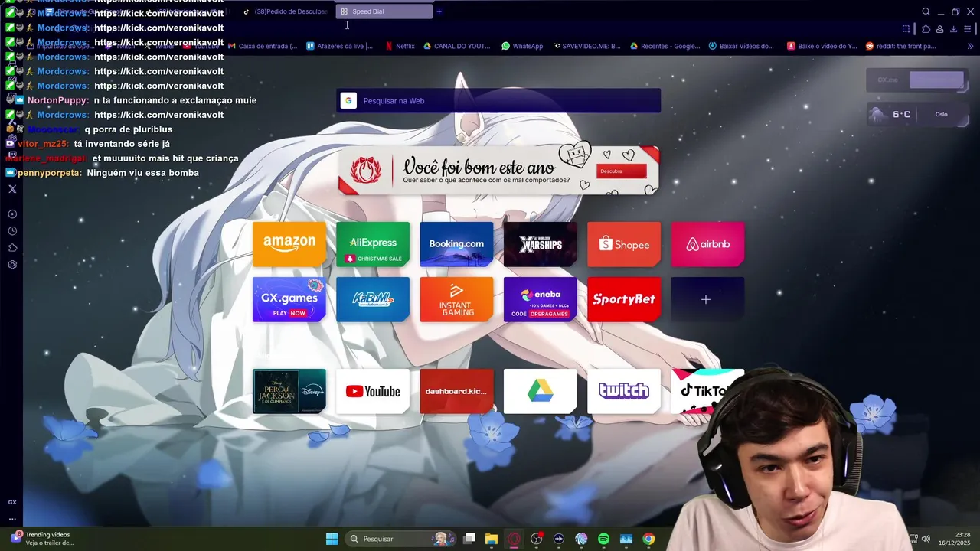Open the Baixe o vídeo do Y... bookmark
This screenshot has width=980, height=551.
click(822, 46)
